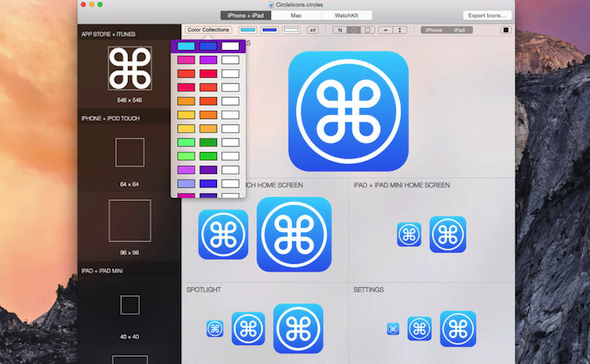The width and height of the screenshot is (590, 364).
Task: Click the black square toolbar button
Action: tap(506, 30)
